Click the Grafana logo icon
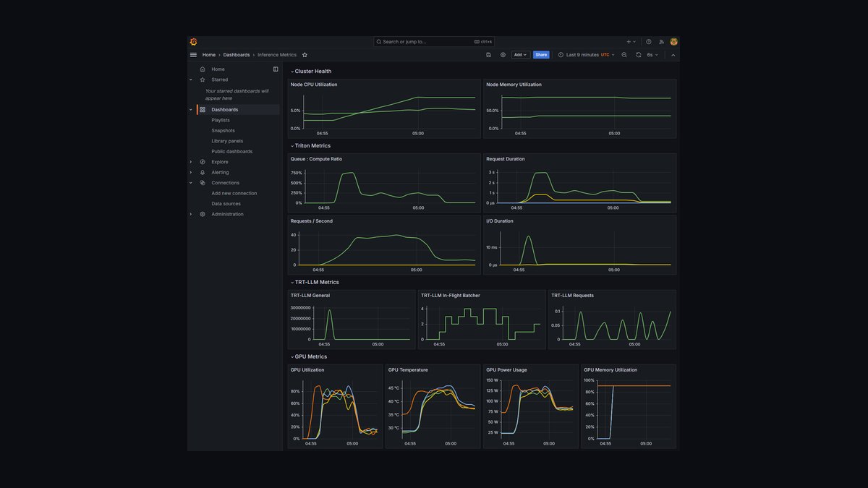This screenshot has width=868, height=488. point(193,42)
